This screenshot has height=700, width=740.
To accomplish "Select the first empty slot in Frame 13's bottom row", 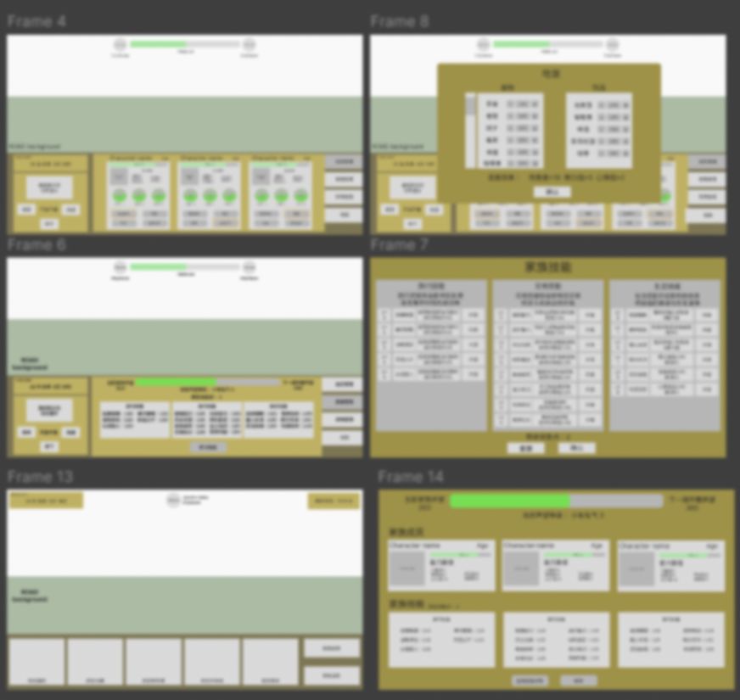I will [36, 661].
